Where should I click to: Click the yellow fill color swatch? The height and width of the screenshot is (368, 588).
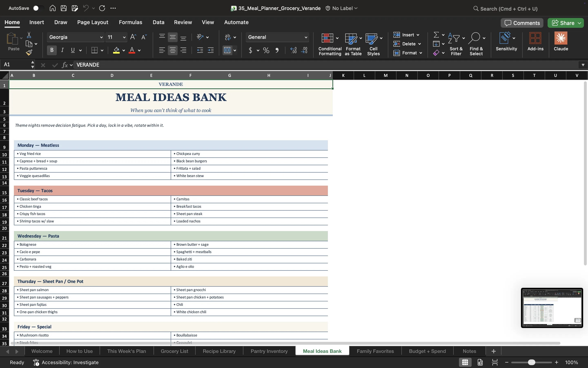(x=116, y=50)
